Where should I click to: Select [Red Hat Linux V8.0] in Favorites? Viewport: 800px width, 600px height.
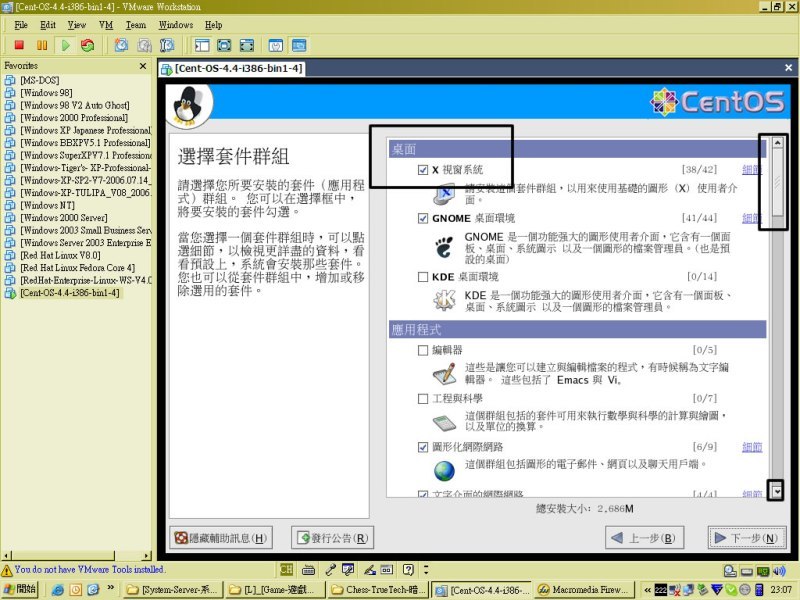coord(60,256)
